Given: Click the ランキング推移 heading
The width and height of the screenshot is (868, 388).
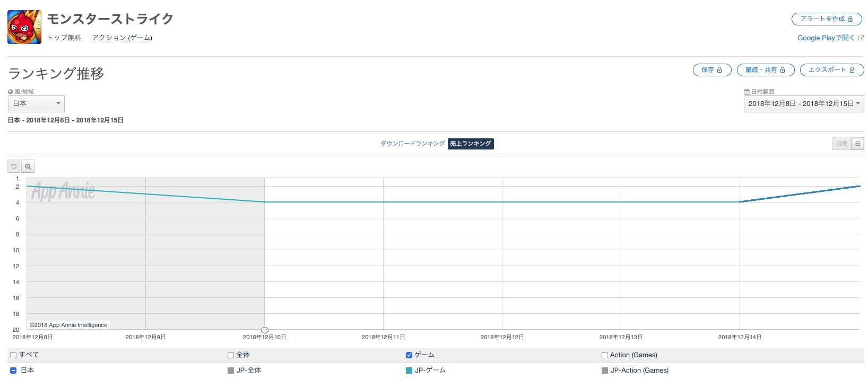Looking at the screenshot, I should pyautogui.click(x=56, y=73).
